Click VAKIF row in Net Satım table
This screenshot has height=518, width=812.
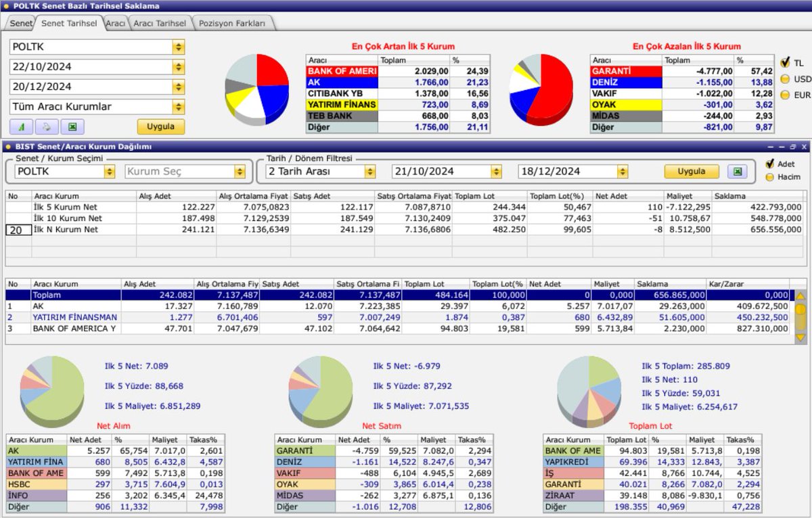click(384, 473)
